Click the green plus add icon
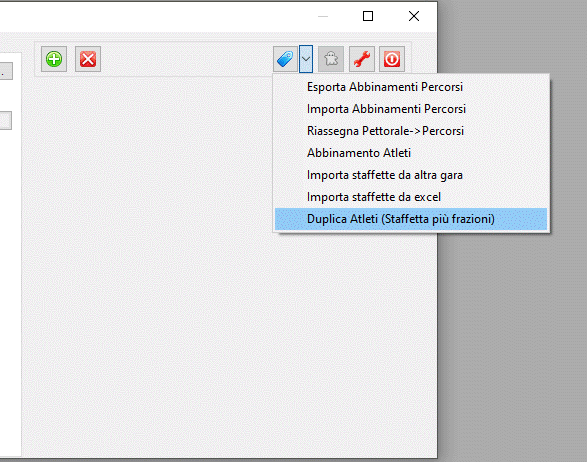This screenshot has height=462, width=587. 54,59
